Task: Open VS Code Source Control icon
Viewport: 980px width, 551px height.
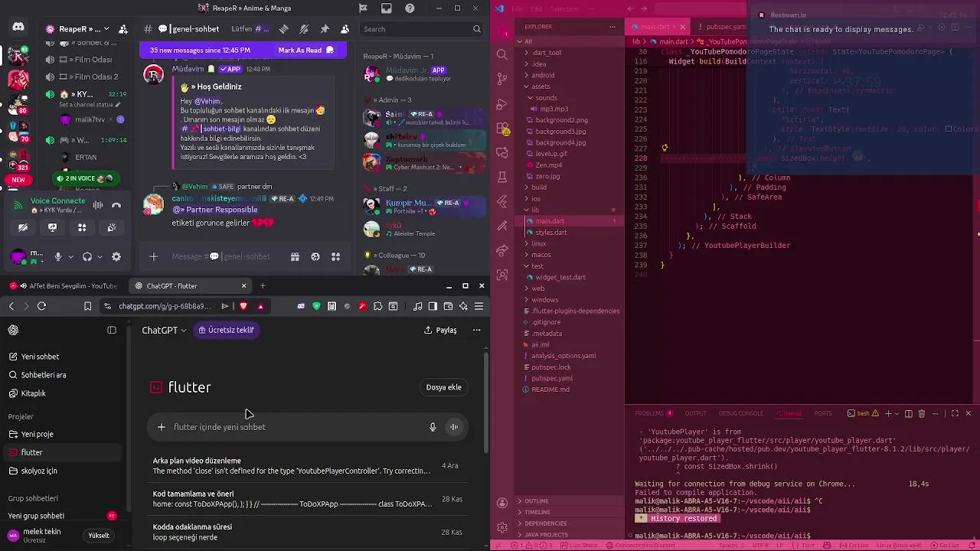Action: pos(502,79)
